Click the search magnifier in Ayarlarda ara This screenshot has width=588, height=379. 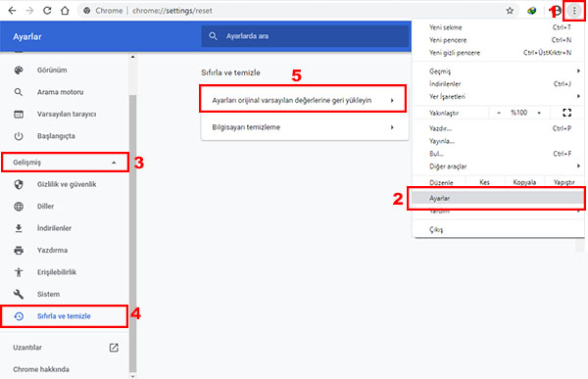213,36
